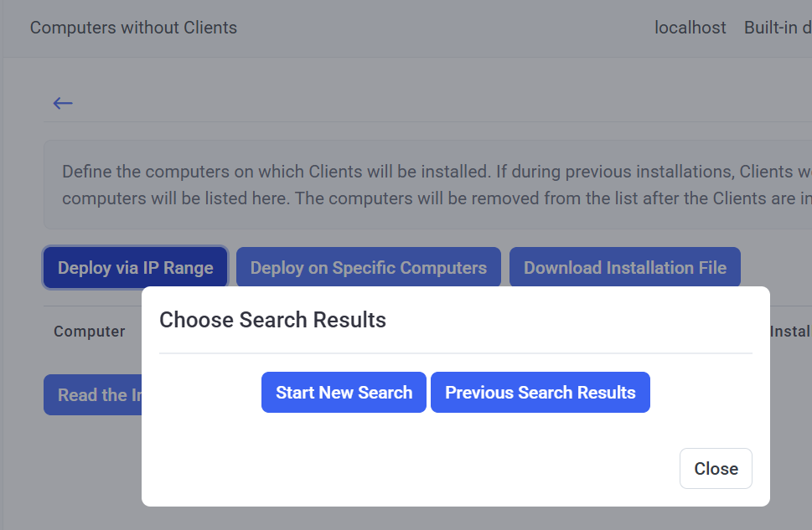
Task: Click the Computer column header
Action: point(90,332)
